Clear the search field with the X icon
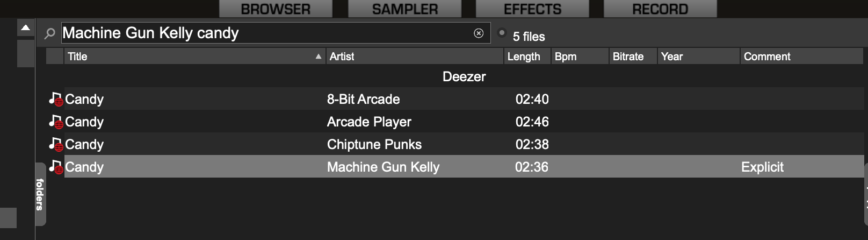This screenshot has height=240, width=868. (x=479, y=33)
